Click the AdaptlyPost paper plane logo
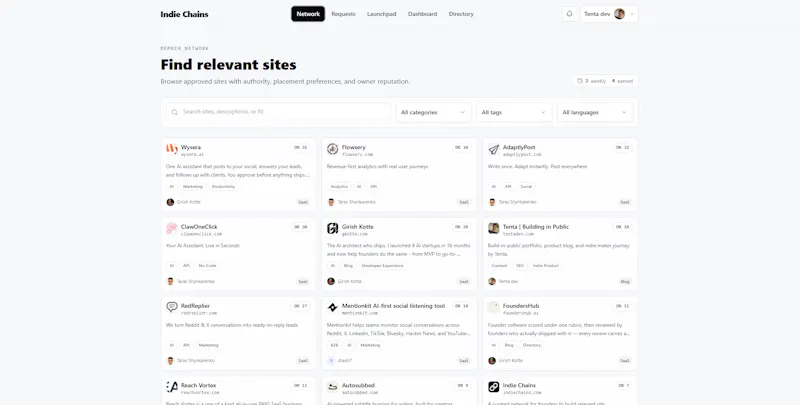This screenshot has width=800, height=405. pyautogui.click(x=493, y=149)
